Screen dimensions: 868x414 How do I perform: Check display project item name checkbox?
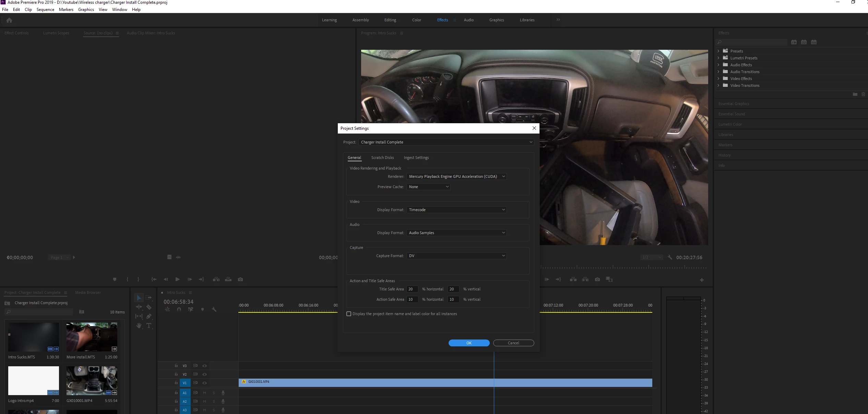(349, 314)
